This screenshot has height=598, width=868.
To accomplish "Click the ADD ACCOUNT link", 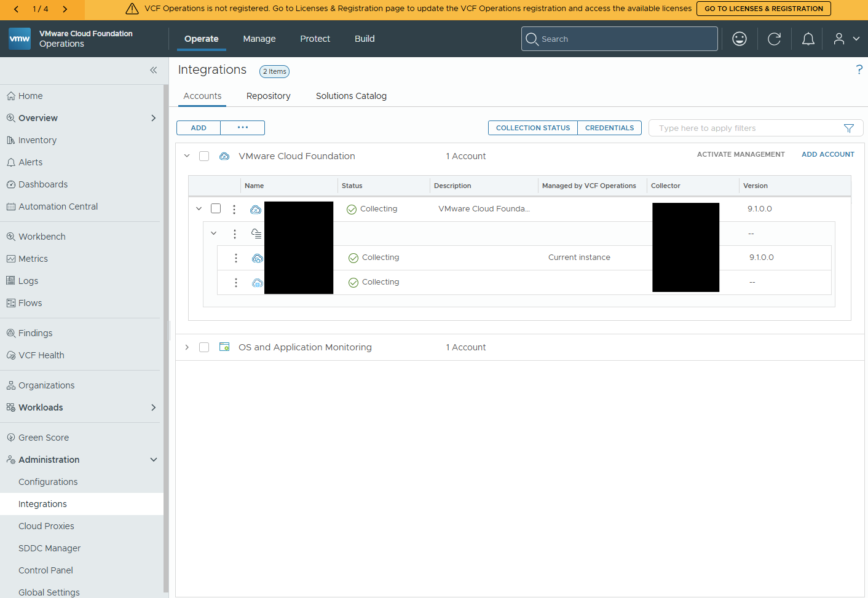I will (x=827, y=154).
